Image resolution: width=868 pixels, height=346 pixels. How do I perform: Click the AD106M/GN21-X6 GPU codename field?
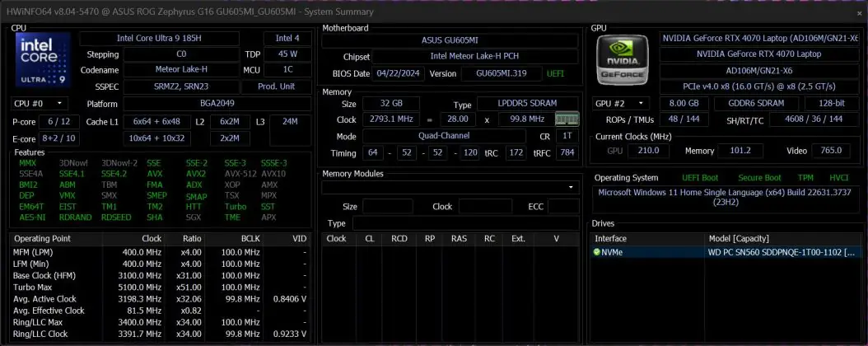point(758,71)
